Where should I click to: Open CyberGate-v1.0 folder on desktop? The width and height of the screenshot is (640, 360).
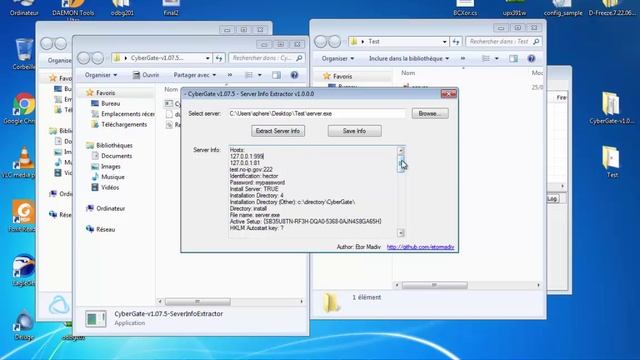611,108
